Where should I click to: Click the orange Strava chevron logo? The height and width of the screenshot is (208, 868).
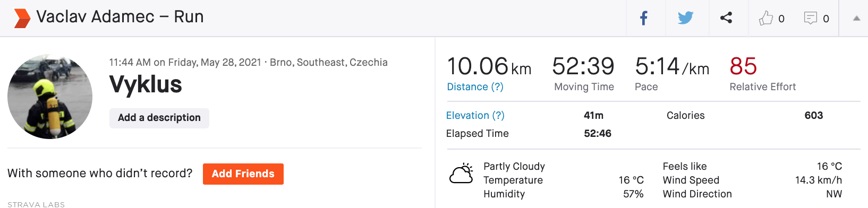click(x=22, y=18)
